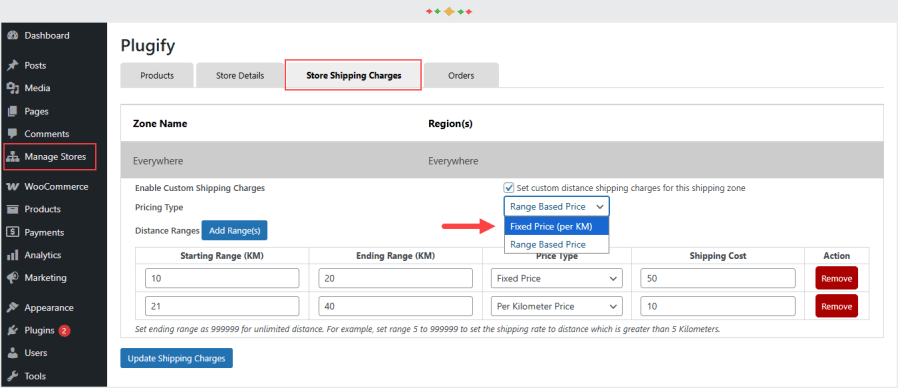Click the Plugins plug icon
Viewport: 898px width, 388px height.
(x=13, y=331)
